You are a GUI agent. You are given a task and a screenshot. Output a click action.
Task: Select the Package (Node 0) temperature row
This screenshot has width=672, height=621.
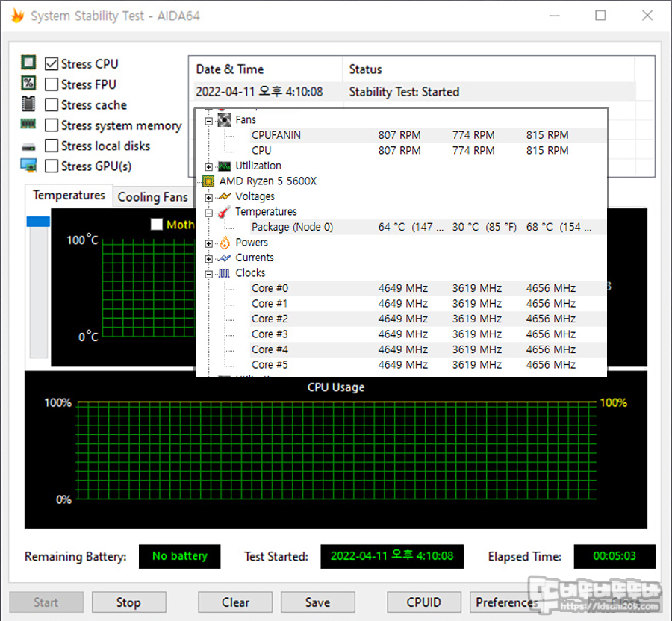point(428,227)
